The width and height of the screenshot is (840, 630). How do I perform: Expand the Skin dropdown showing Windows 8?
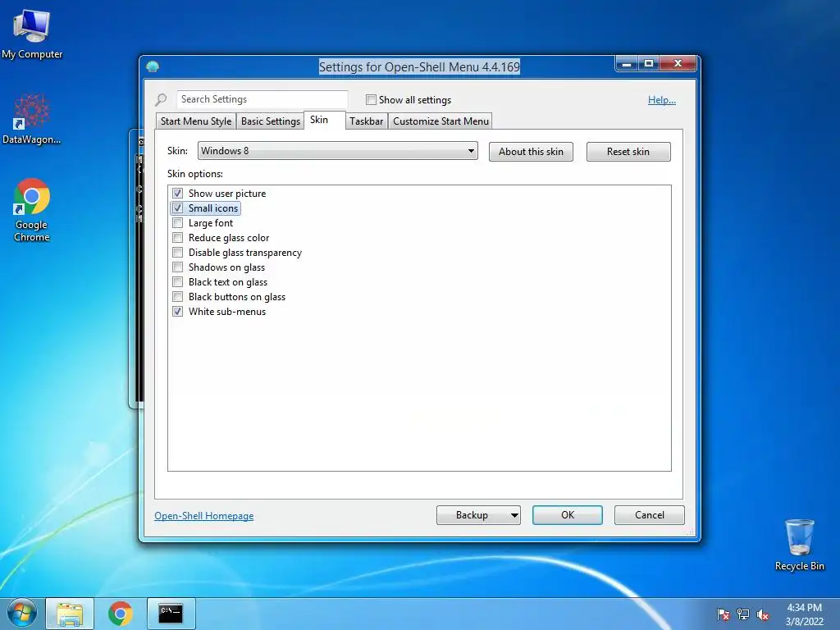tap(337, 151)
